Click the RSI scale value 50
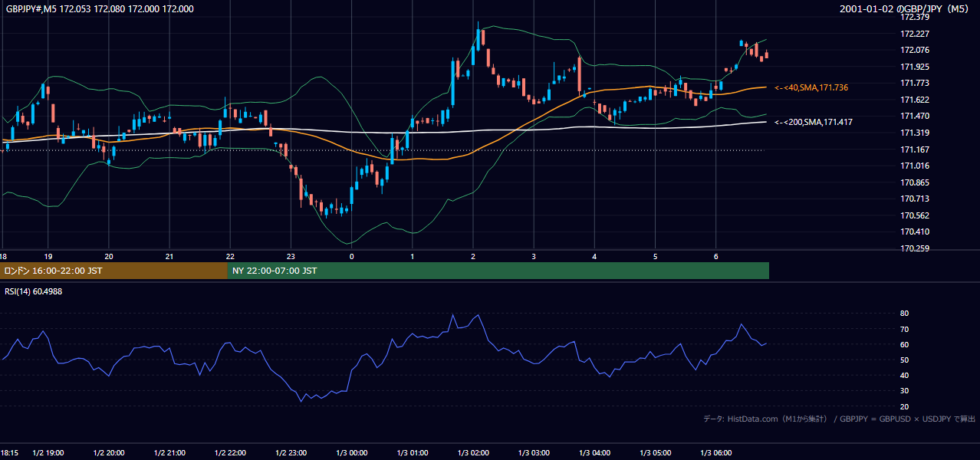Screen dimensions: 980x460 904,360
